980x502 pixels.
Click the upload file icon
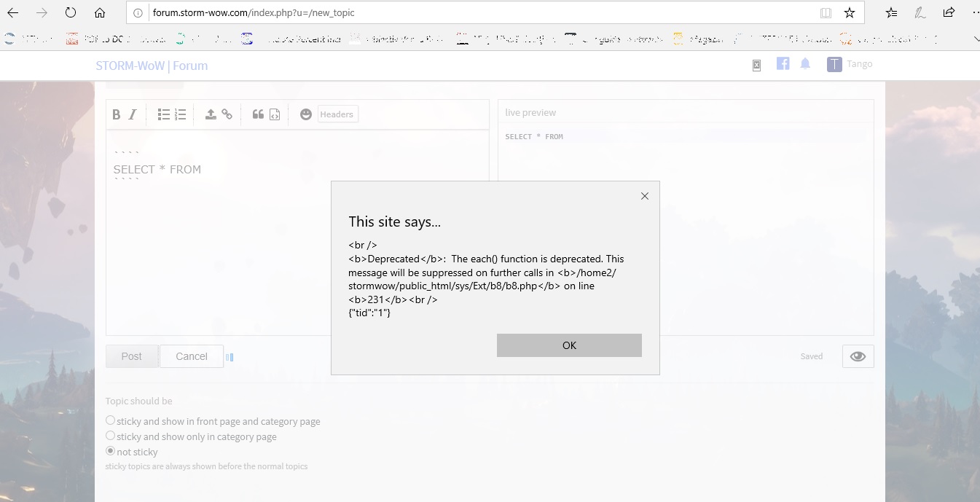point(211,114)
